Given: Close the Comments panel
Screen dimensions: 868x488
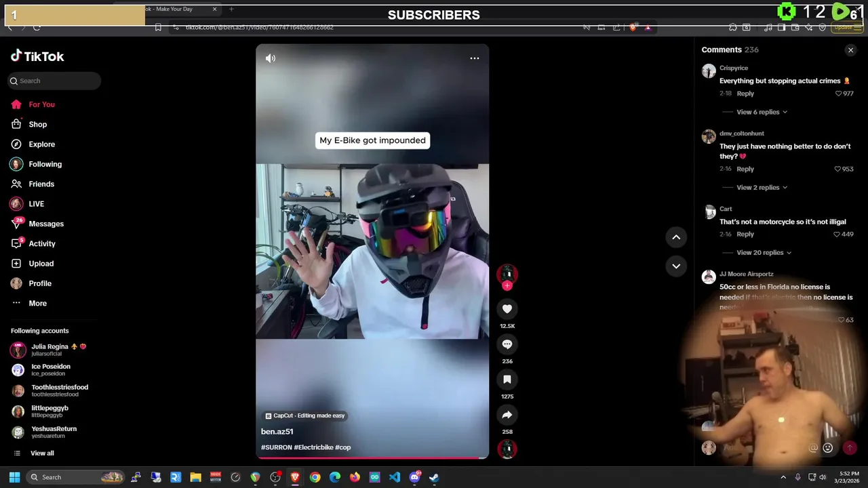Looking at the screenshot, I should coord(850,50).
